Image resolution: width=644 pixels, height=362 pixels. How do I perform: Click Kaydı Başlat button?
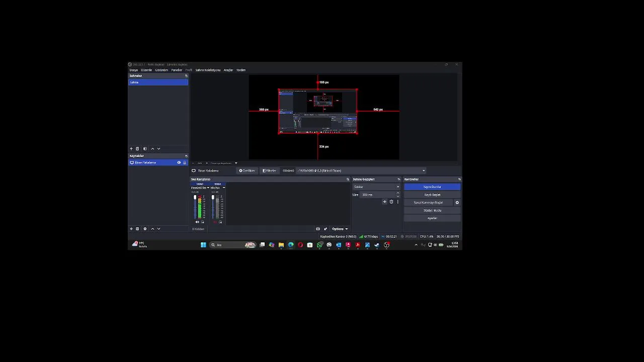(x=432, y=195)
